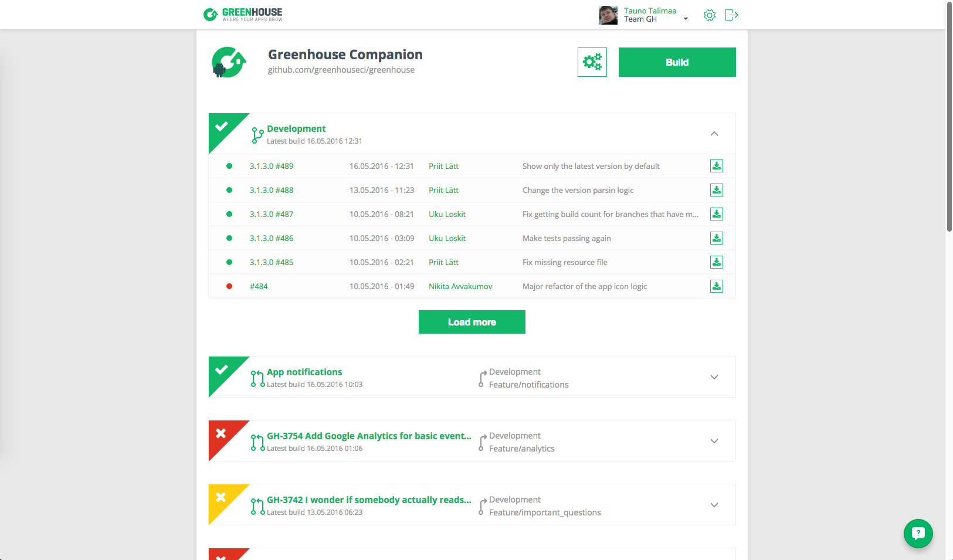Collapse the Development branch section
This screenshot has width=953, height=560.
coord(714,134)
